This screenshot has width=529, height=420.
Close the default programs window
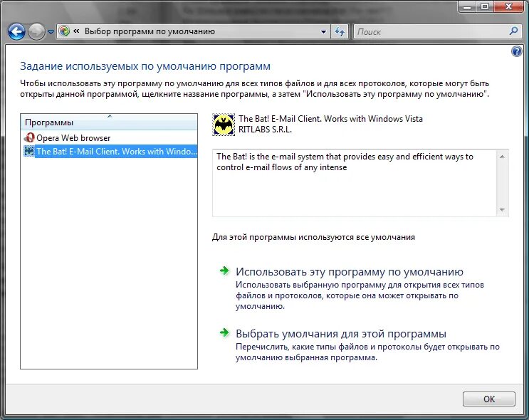pyautogui.click(x=509, y=6)
